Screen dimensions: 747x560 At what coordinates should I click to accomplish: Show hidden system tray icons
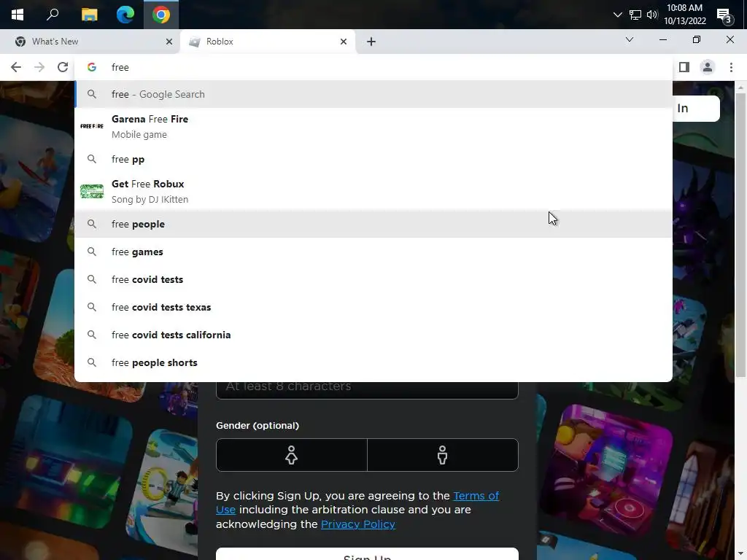tap(617, 15)
